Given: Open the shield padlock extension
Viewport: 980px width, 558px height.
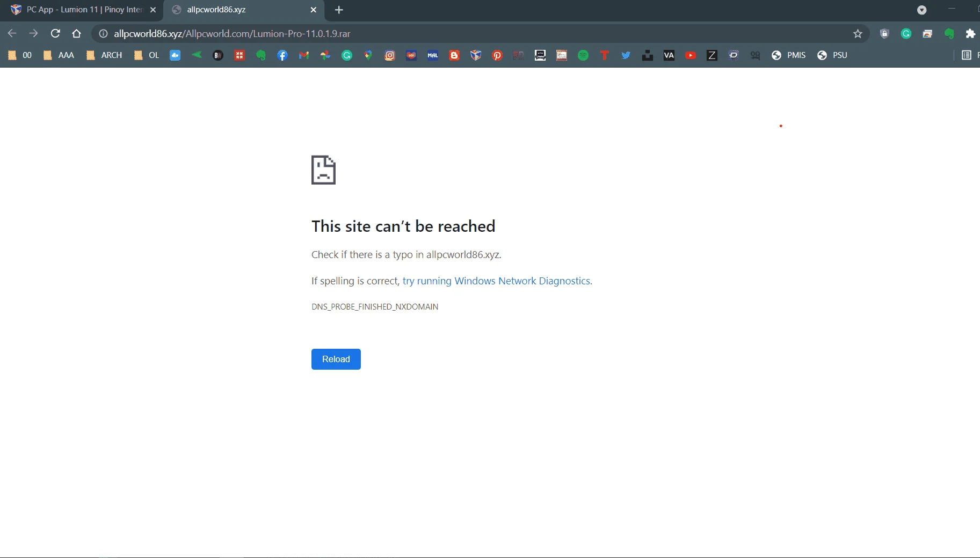Looking at the screenshot, I should [x=885, y=34].
